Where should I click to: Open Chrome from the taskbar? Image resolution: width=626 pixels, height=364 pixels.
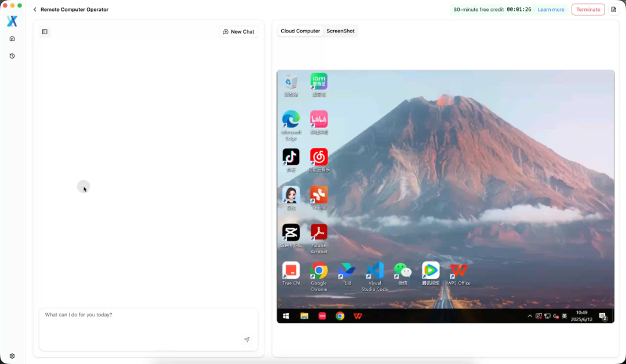[x=340, y=316]
